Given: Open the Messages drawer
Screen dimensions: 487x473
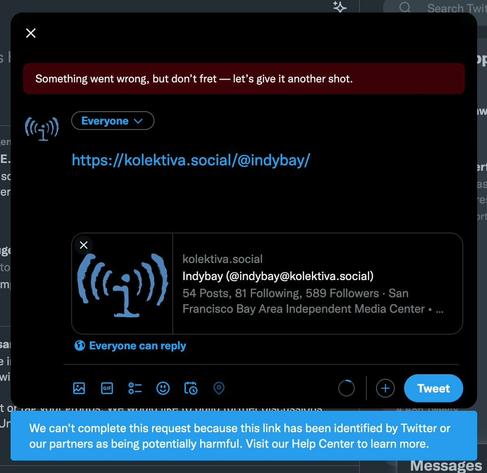Looking at the screenshot, I should [x=446, y=466].
